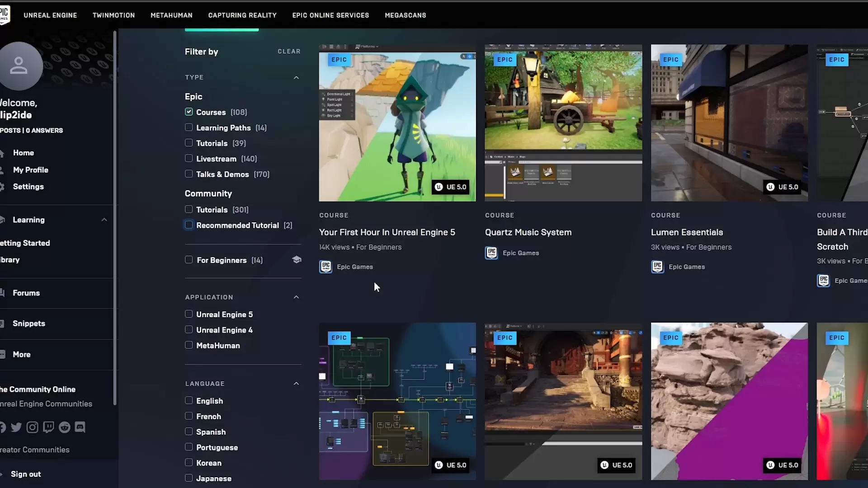Clear all filters with Clear button
The height and width of the screenshot is (488, 868).
point(289,52)
